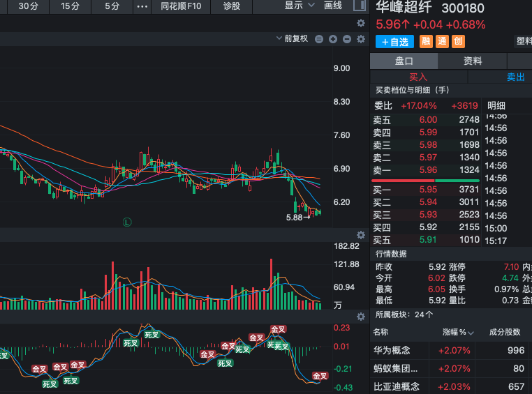This screenshot has height=394, width=532.
Task: Open K-line chart settings gear
Action: [361, 39]
